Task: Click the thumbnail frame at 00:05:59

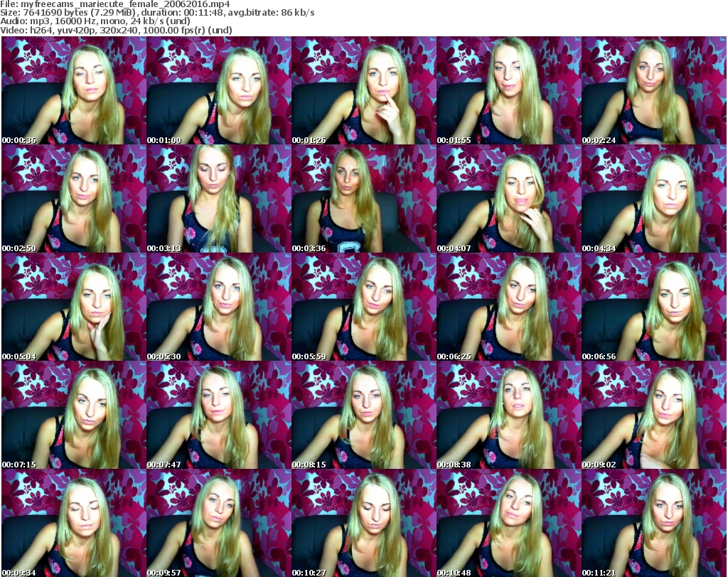Action: [364, 307]
